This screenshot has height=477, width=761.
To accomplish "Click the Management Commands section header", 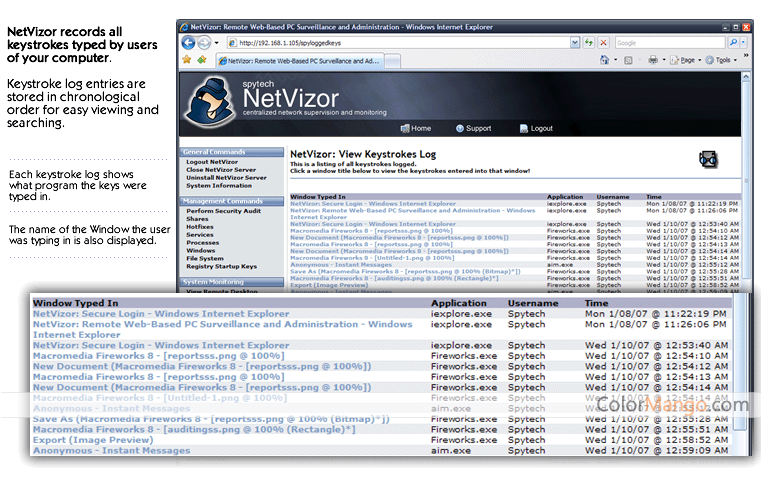I will pos(232,201).
